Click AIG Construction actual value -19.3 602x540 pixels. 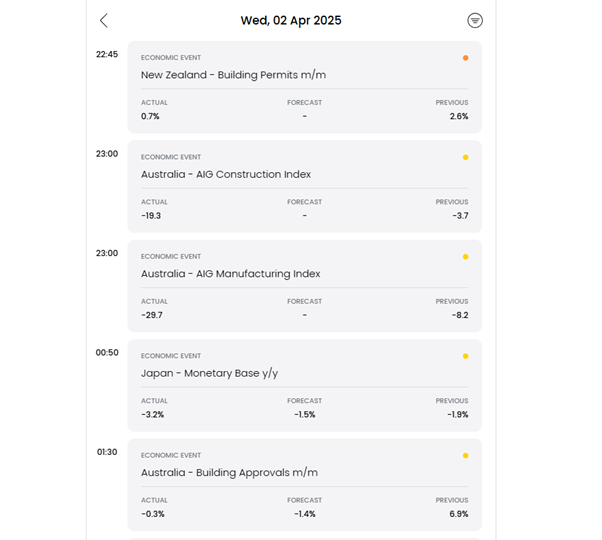(x=151, y=216)
